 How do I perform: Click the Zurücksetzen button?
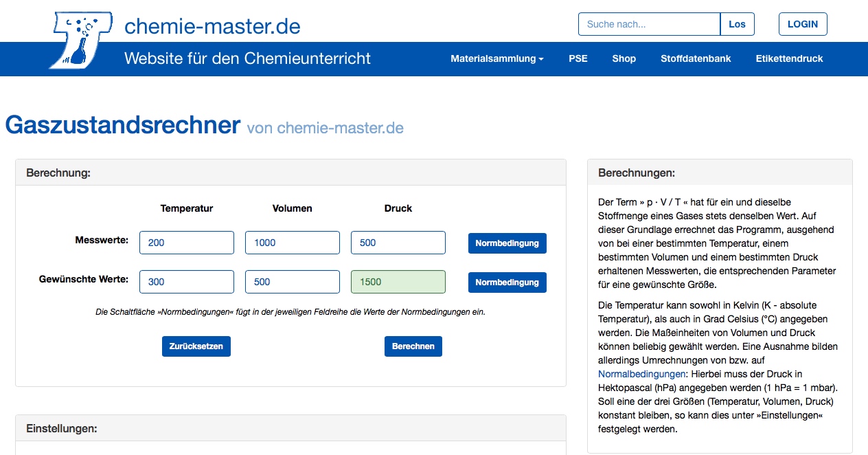pos(196,346)
